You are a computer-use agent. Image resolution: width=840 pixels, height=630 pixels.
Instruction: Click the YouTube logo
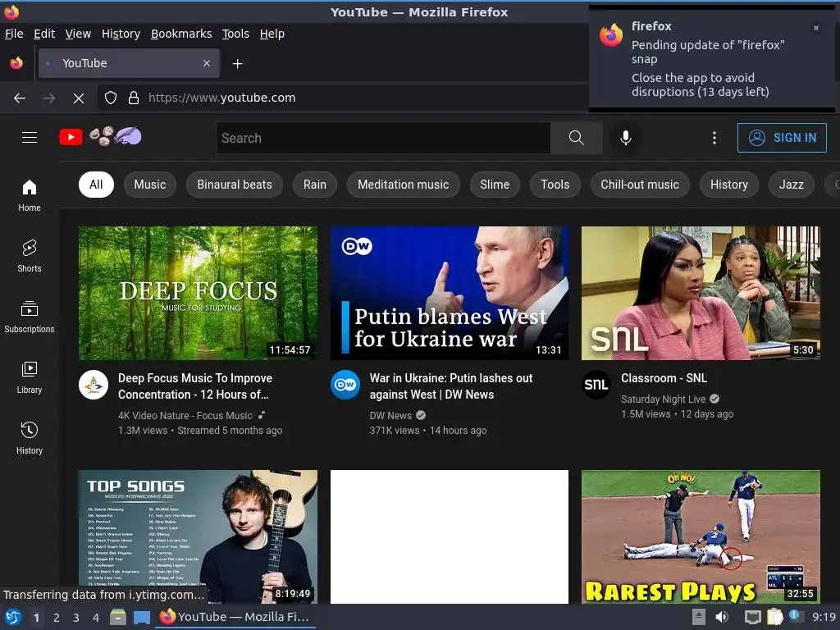point(71,137)
